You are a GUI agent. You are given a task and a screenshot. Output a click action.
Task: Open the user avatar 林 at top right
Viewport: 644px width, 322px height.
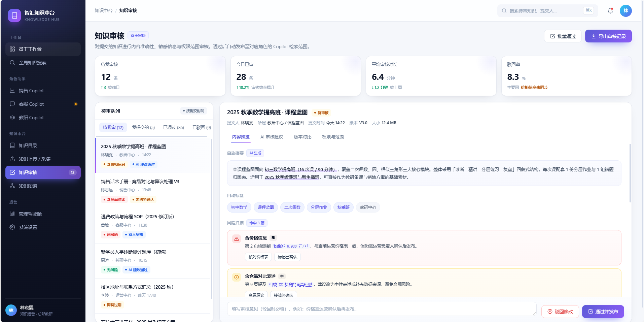(x=626, y=11)
